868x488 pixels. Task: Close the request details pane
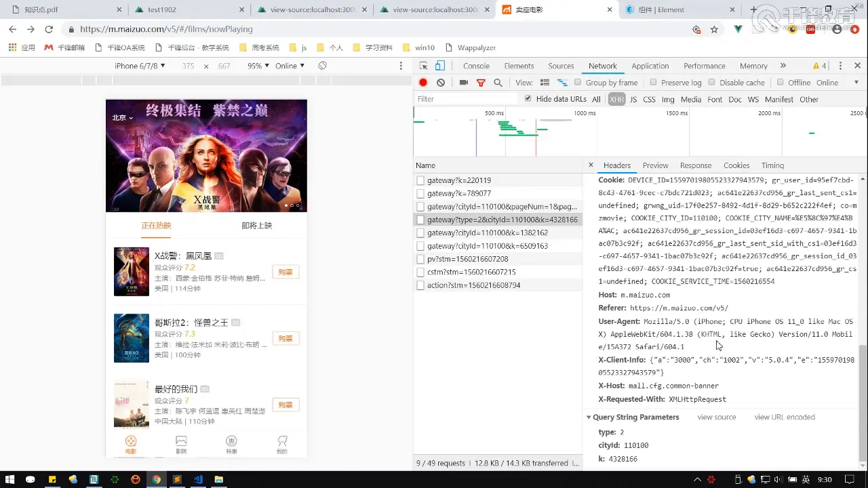(x=591, y=165)
